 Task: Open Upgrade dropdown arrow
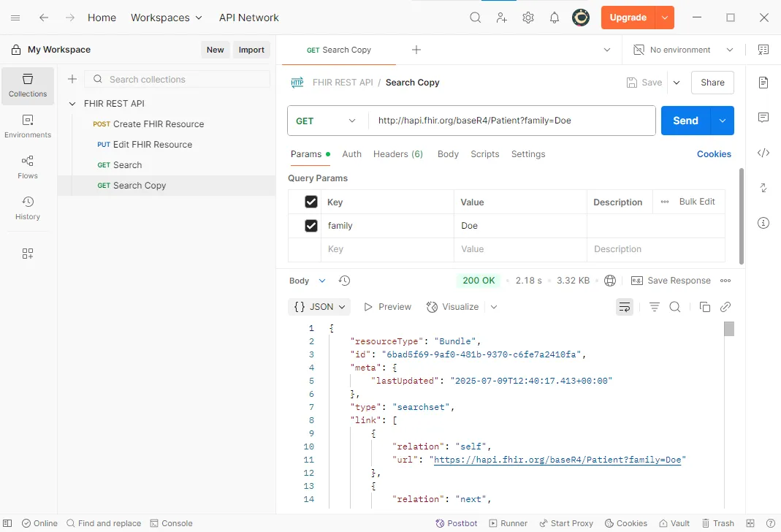pos(664,18)
